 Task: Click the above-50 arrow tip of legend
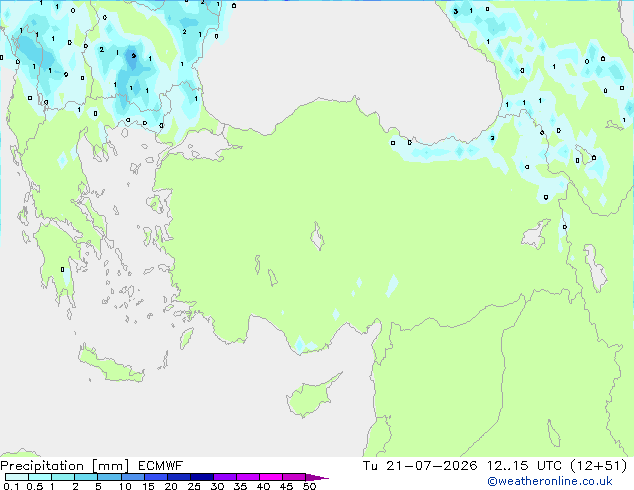click(317, 477)
